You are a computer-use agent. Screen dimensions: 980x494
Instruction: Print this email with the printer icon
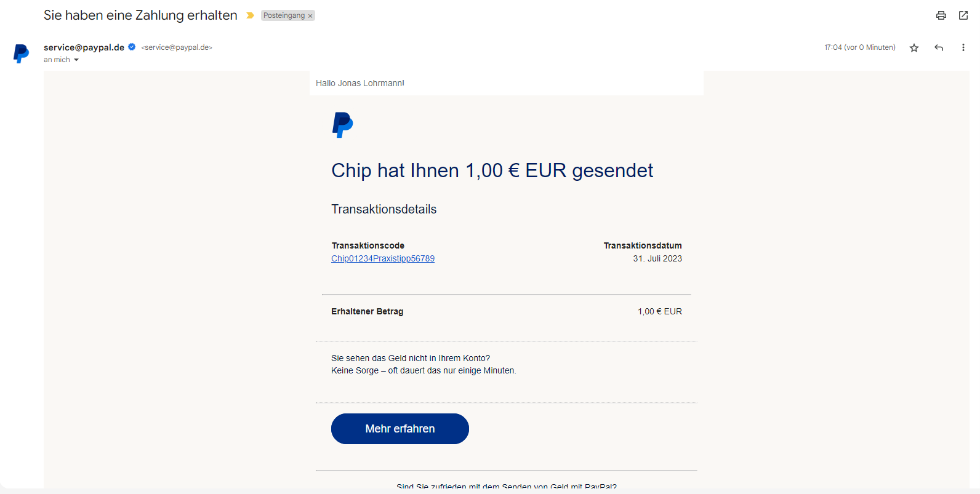941,15
